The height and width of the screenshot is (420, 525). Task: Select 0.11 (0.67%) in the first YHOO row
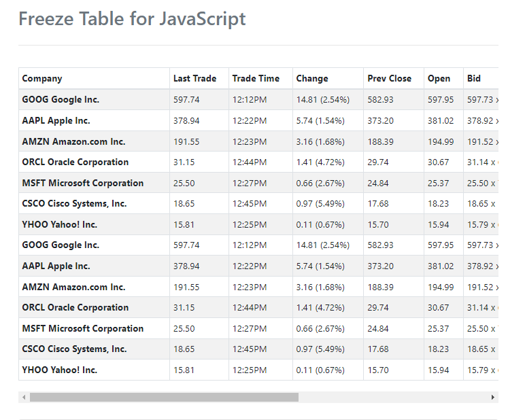tap(320, 224)
